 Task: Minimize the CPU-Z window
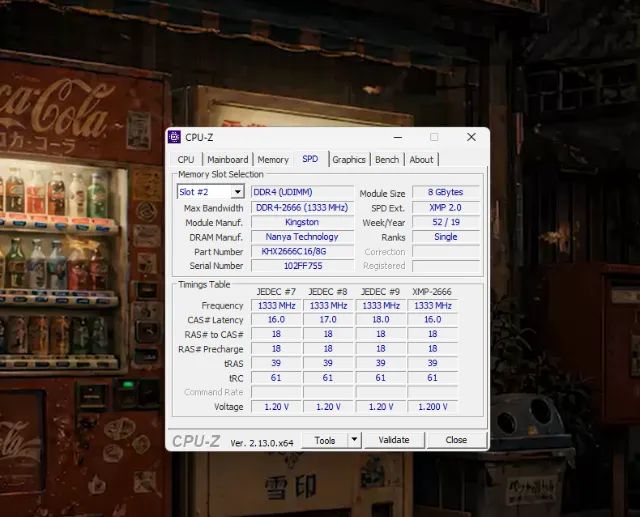tap(398, 138)
